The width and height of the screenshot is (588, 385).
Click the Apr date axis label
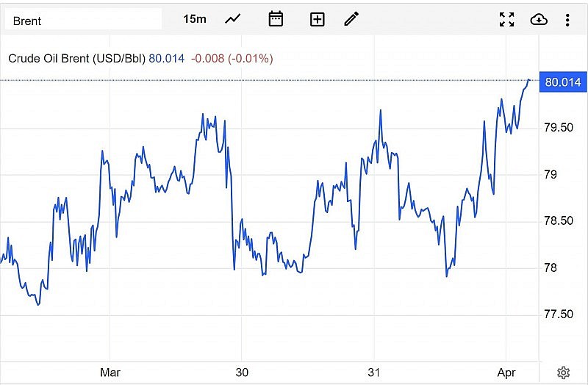[507, 373]
